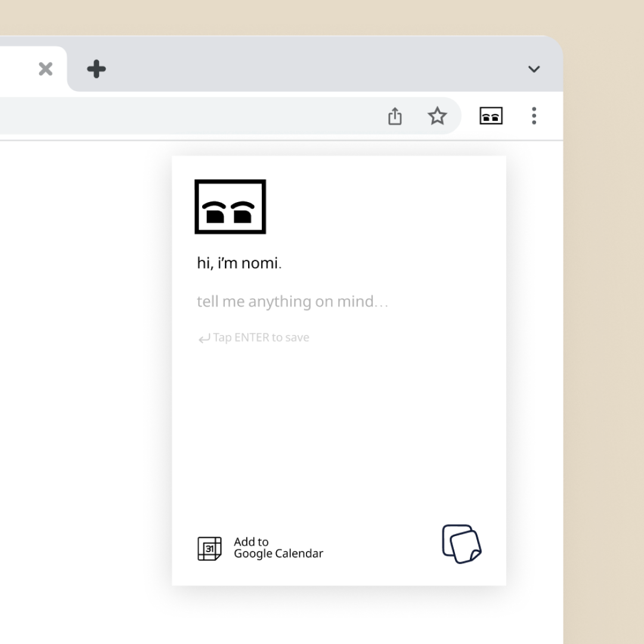Viewport: 644px width, 644px height.
Task: Open the sticky notes icon in nomi popup
Action: 462,544
